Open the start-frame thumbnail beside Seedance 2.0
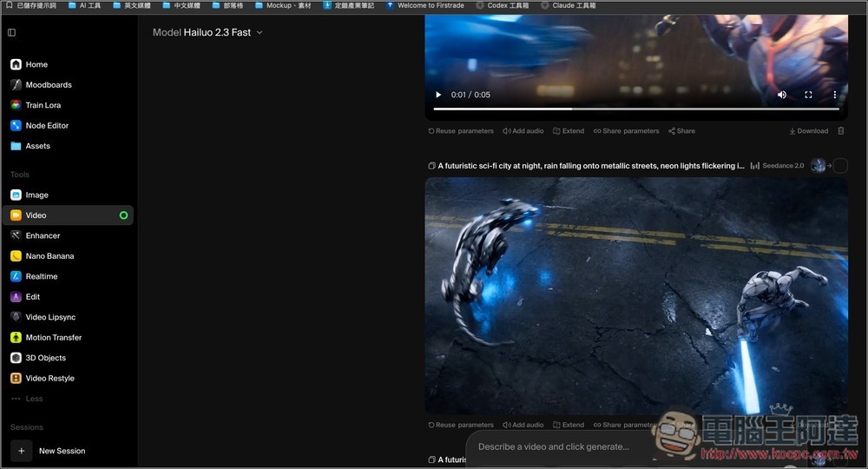 click(818, 165)
